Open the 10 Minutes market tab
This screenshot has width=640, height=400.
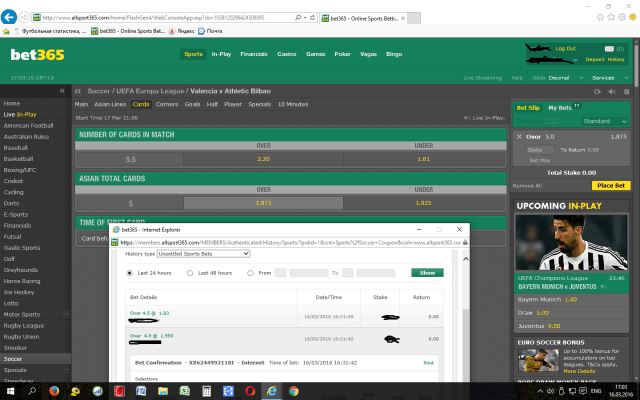click(x=293, y=104)
